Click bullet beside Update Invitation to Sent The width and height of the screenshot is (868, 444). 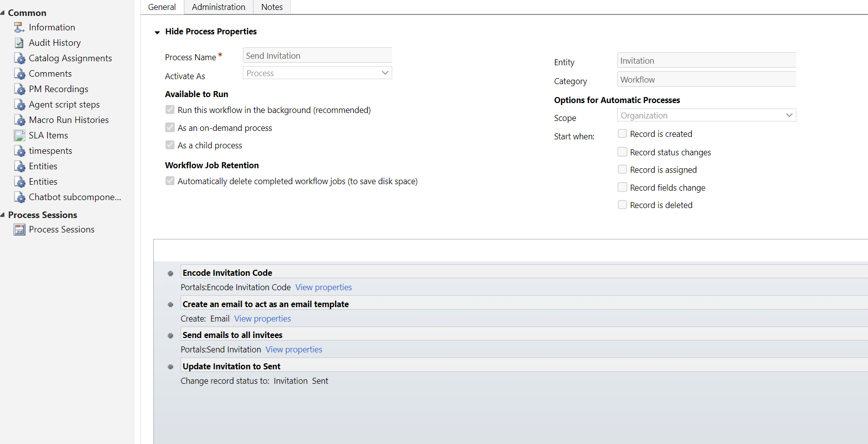[170, 367]
